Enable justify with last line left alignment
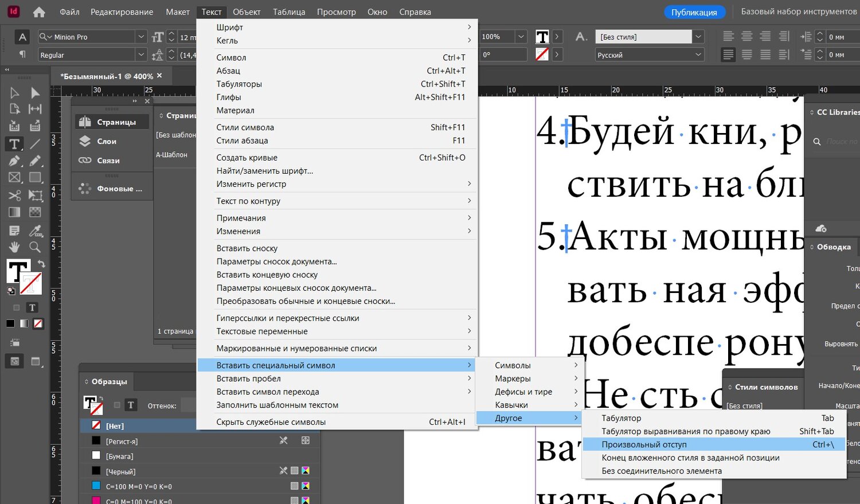 point(728,55)
